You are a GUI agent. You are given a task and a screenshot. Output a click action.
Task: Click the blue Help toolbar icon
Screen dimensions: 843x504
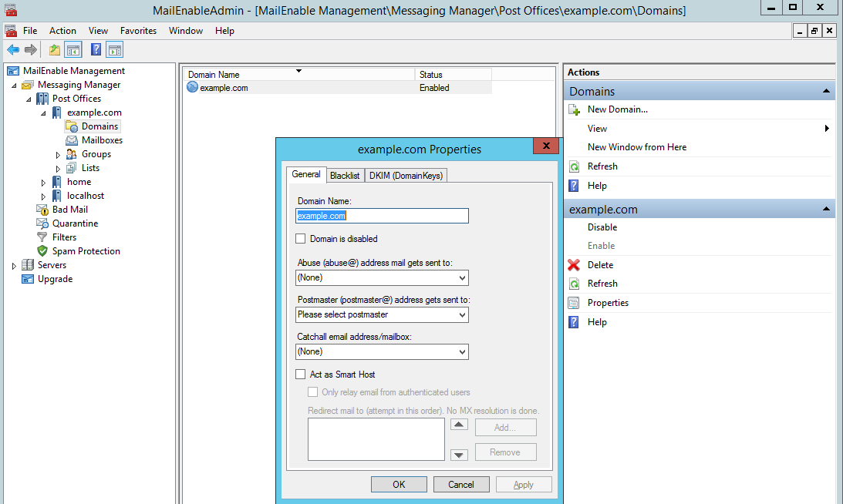tap(96, 50)
